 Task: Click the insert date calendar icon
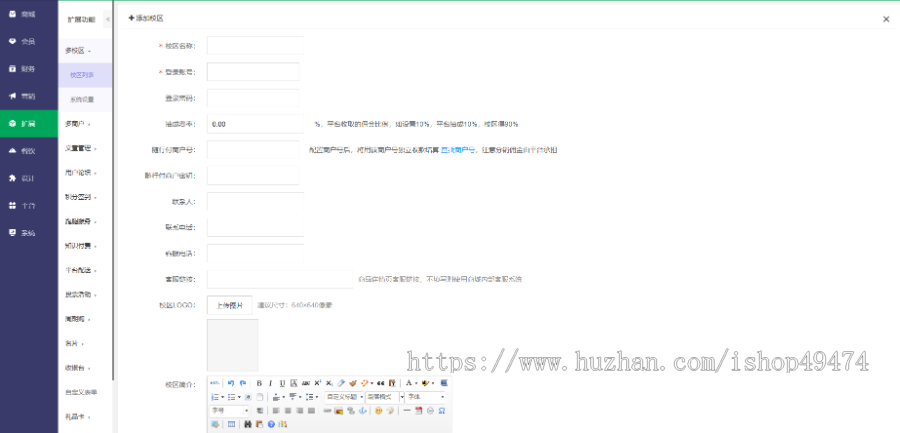pos(418,411)
